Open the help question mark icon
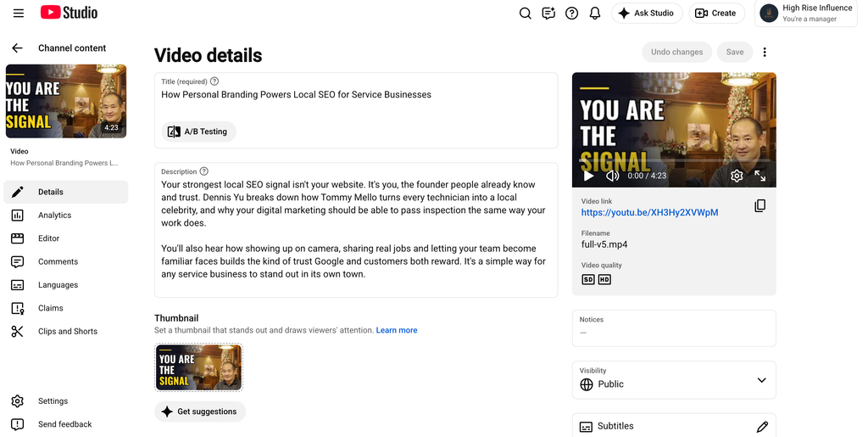This screenshot has height=437, width=868. pyautogui.click(x=572, y=13)
